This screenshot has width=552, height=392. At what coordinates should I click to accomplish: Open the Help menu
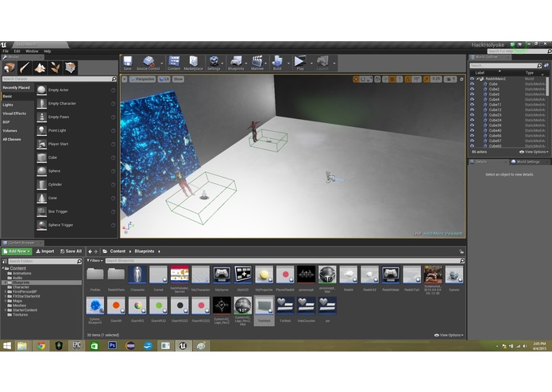(x=47, y=52)
